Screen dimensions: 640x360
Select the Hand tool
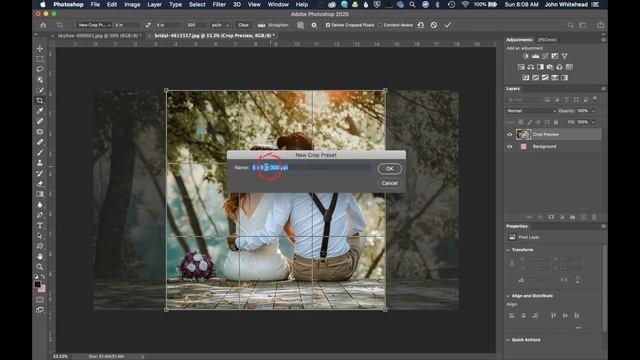click(40, 256)
